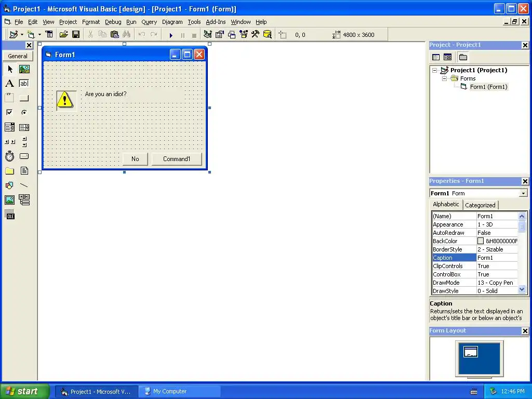Select the ListBox control tool
Image resolution: width=532 pixels, height=399 pixels.
(24, 127)
